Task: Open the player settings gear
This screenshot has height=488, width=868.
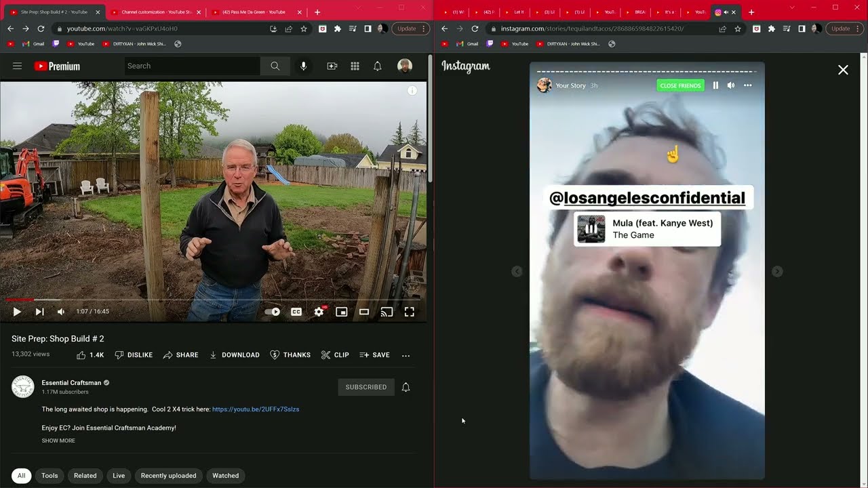Action: point(319,312)
